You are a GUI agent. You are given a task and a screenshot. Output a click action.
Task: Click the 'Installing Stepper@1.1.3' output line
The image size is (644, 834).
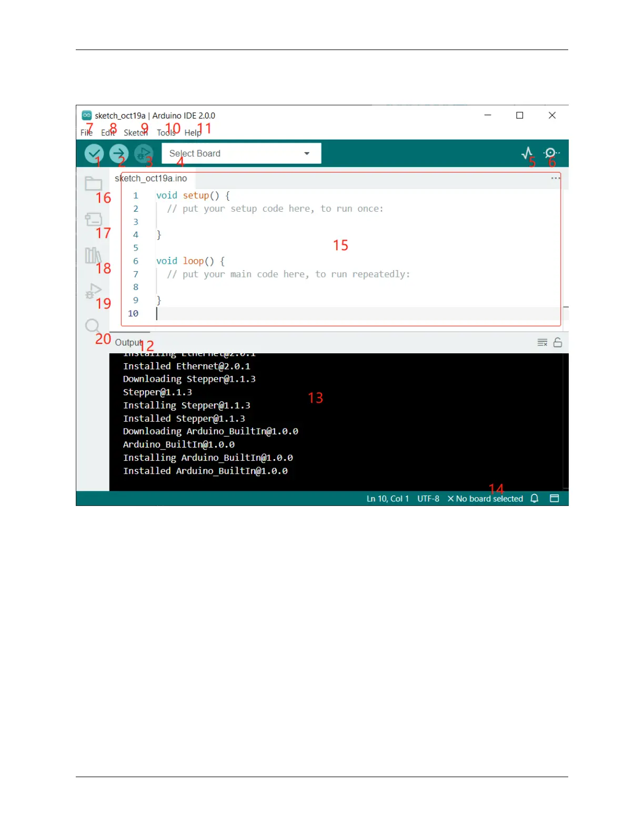coord(187,405)
